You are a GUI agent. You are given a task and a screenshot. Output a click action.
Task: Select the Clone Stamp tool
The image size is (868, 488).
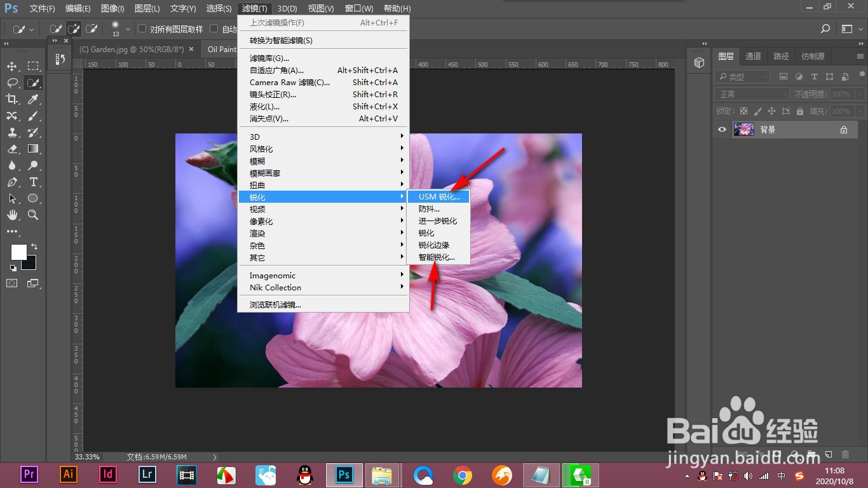[x=12, y=132]
